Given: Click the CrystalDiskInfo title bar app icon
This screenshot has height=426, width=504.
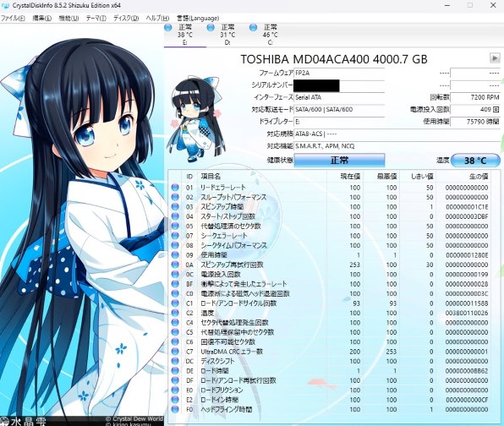Looking at the screenshot, I should pos(5,5).
